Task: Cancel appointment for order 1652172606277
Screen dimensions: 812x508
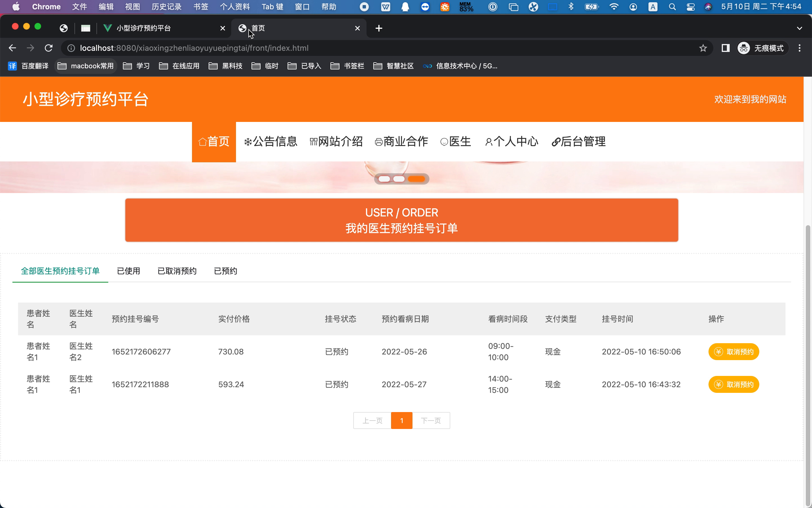Action: click(734, 352)
